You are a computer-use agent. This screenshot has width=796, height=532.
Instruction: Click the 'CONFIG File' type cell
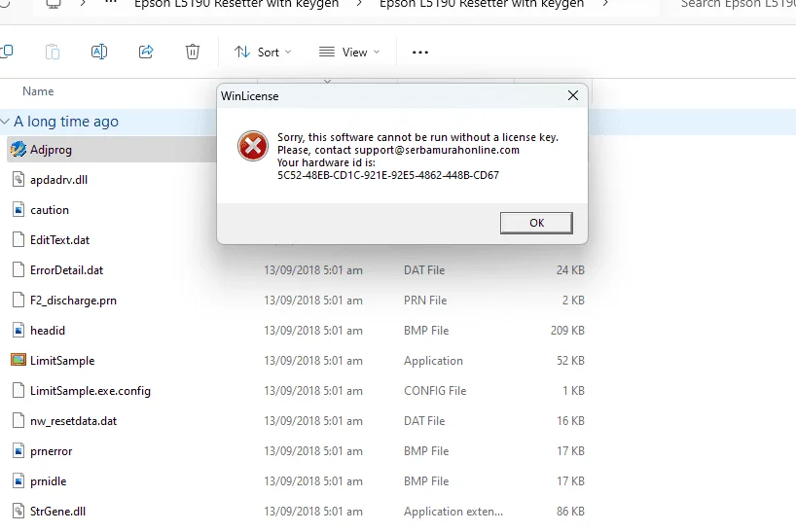(435, 391)
